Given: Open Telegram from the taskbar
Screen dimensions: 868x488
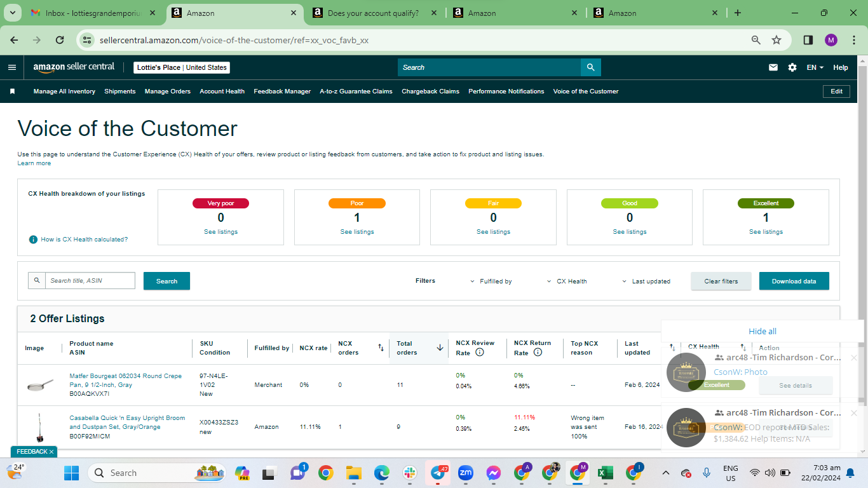Looking at the screenshot, I should click(x=438, y=473).
